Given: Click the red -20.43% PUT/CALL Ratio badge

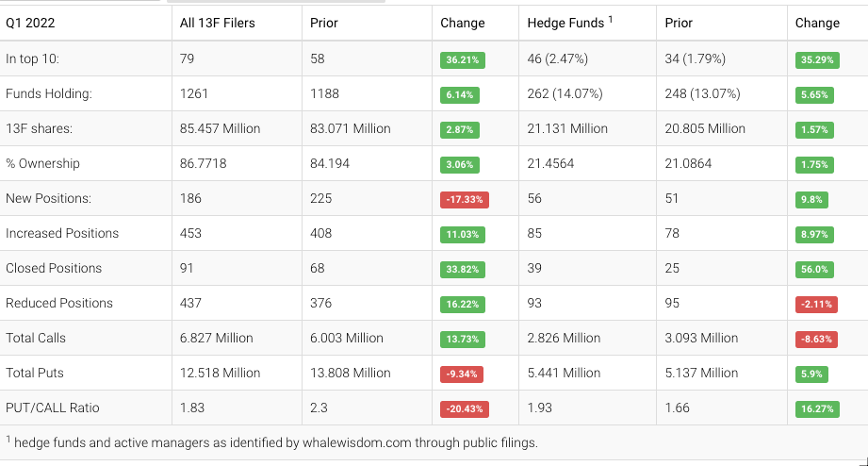Looking at the screenshot, I should 462,408.
